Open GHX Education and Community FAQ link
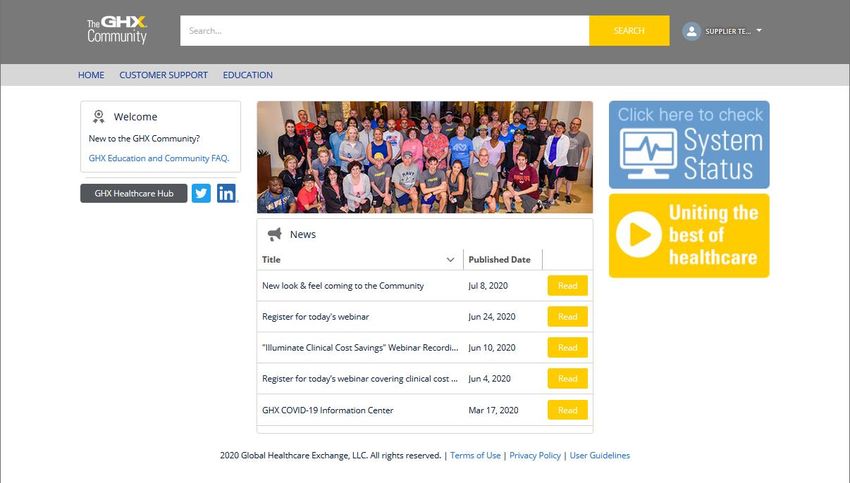 (x=159, y=158)
